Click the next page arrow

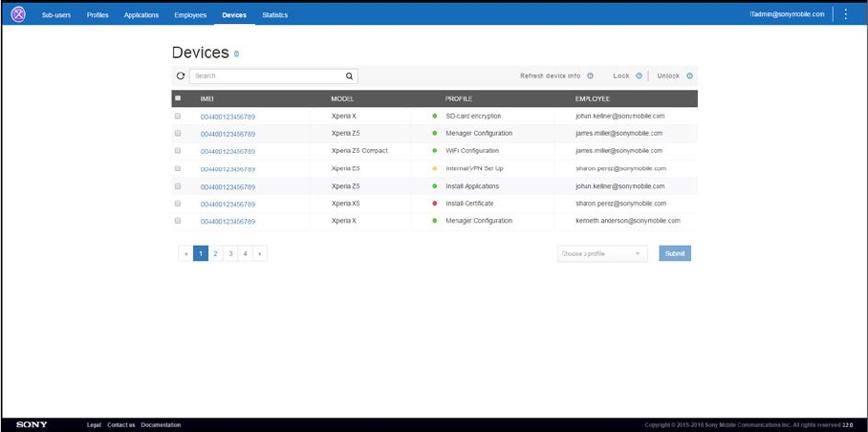(x=260, y=254)
